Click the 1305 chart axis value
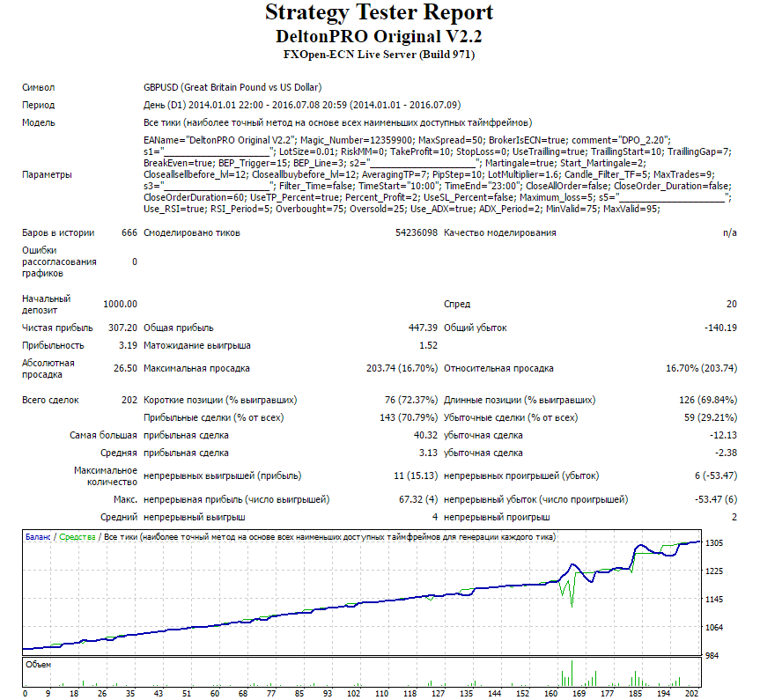Image resolution: width=760 pixels, height=700 pixels. click(x=714, y=543)
